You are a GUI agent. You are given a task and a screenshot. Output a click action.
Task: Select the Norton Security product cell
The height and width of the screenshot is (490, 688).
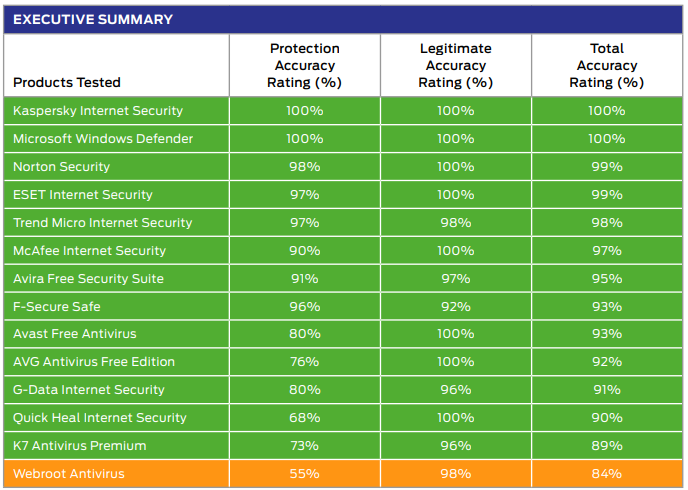(x=62, y=166)
